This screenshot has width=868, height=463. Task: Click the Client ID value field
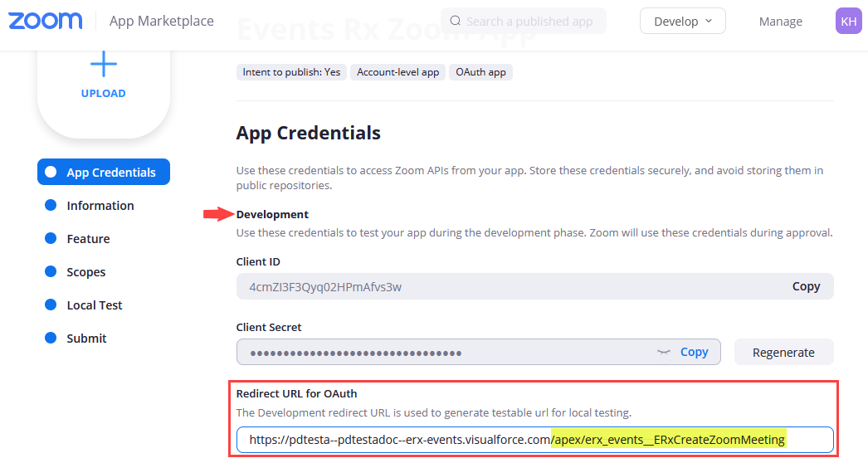[506, 286]
